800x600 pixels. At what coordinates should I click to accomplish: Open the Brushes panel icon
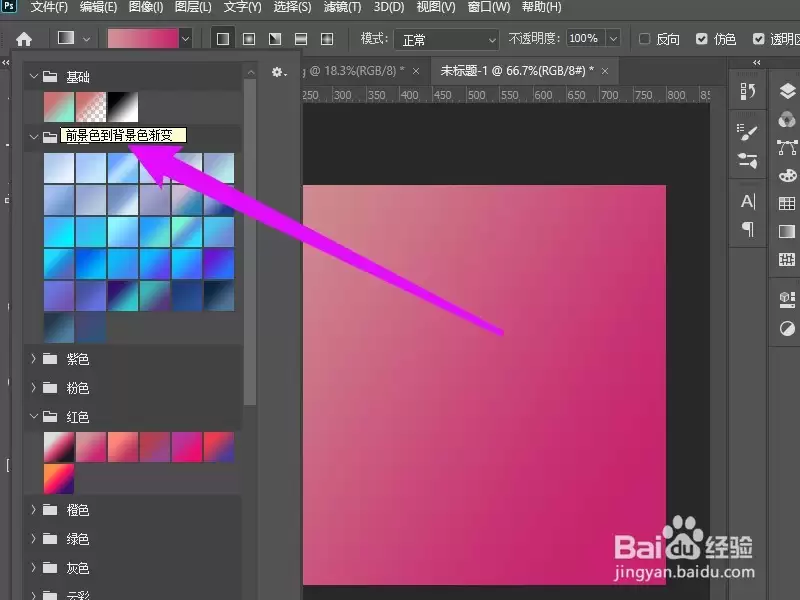point(747,161)
